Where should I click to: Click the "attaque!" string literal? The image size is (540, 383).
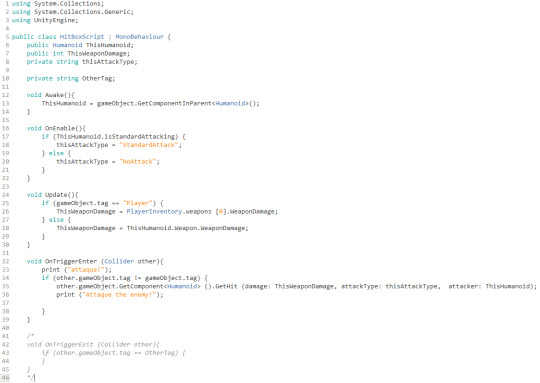tap(86, 269)
